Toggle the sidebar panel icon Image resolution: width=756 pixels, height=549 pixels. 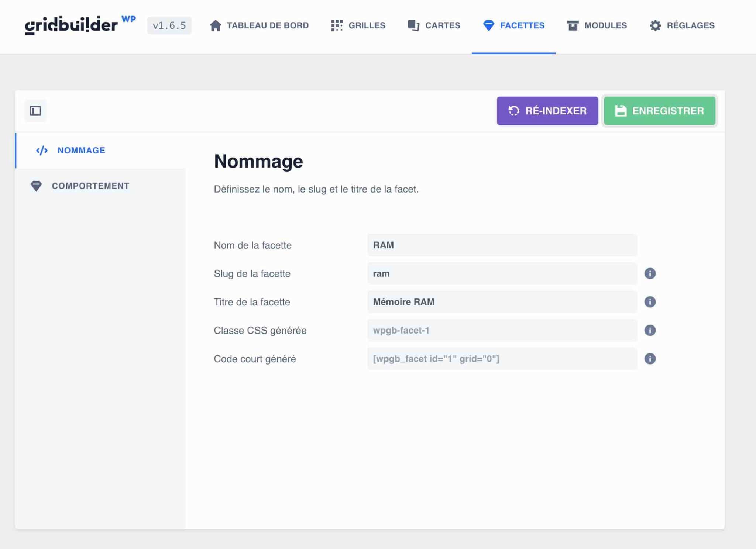pos(35,111)
